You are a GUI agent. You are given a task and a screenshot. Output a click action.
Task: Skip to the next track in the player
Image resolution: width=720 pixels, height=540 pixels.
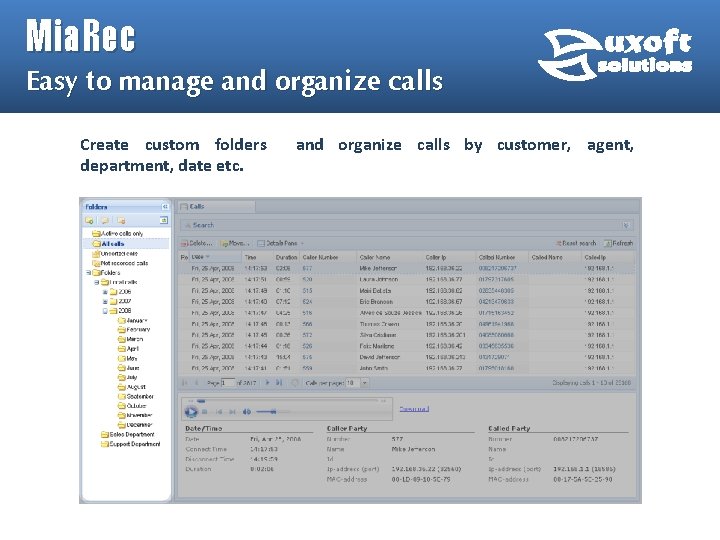click(232, 412)
